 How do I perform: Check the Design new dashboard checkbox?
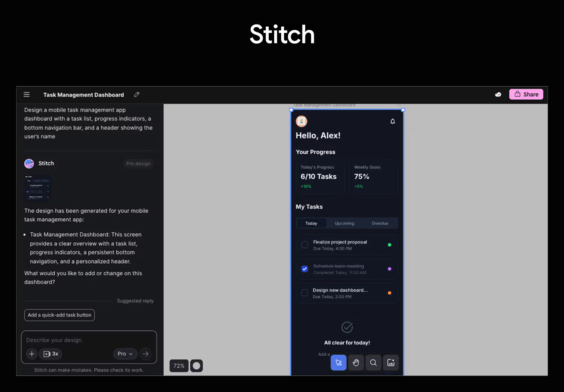305,293
